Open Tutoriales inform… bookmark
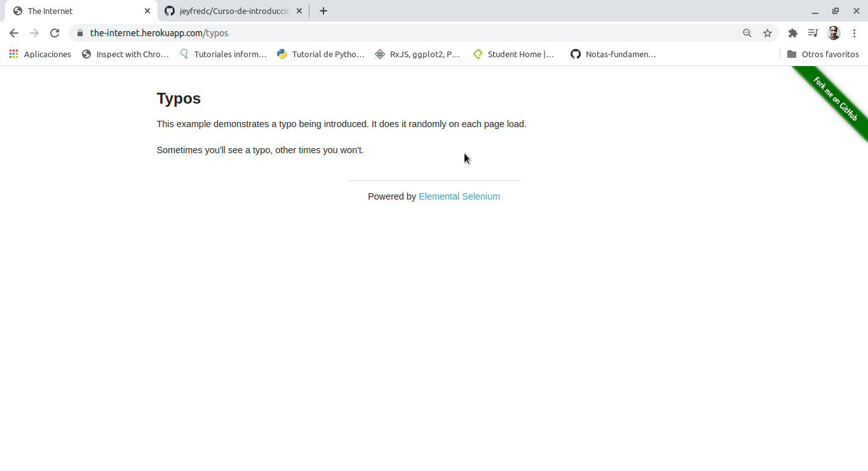Screen dimensions: 868x471 click(x=223, y=54)
